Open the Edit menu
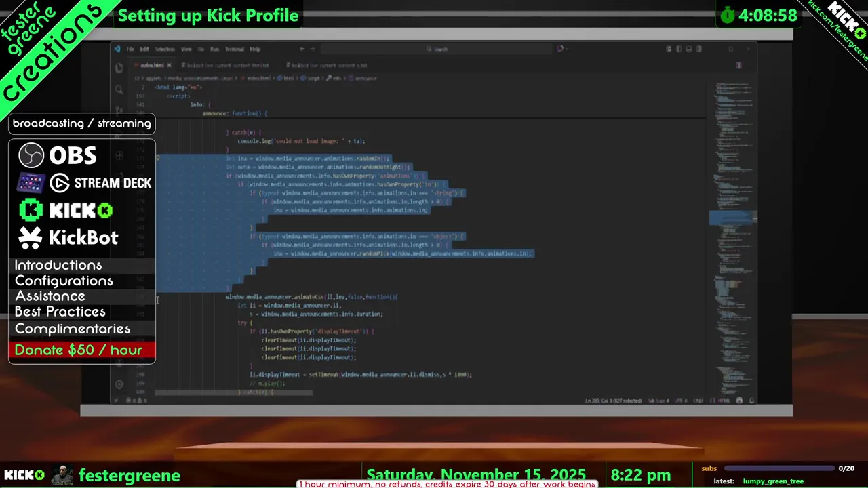The width and height of the screenshot is (868, 488). 144,49
